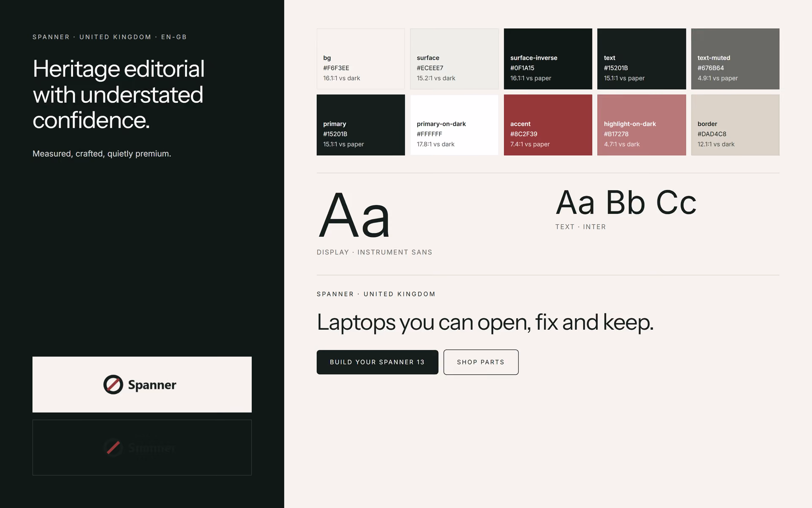Click the '7.4:1 vs paper' contrast value
This screenshot has width=812, height=508.
click(x=530, y=144)
